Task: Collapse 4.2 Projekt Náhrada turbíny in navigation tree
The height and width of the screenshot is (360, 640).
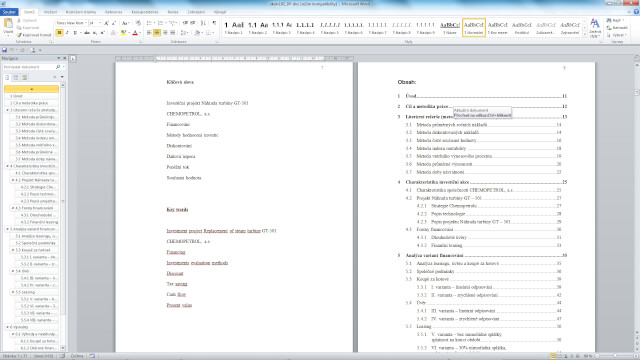Action: tap(13, 180)
